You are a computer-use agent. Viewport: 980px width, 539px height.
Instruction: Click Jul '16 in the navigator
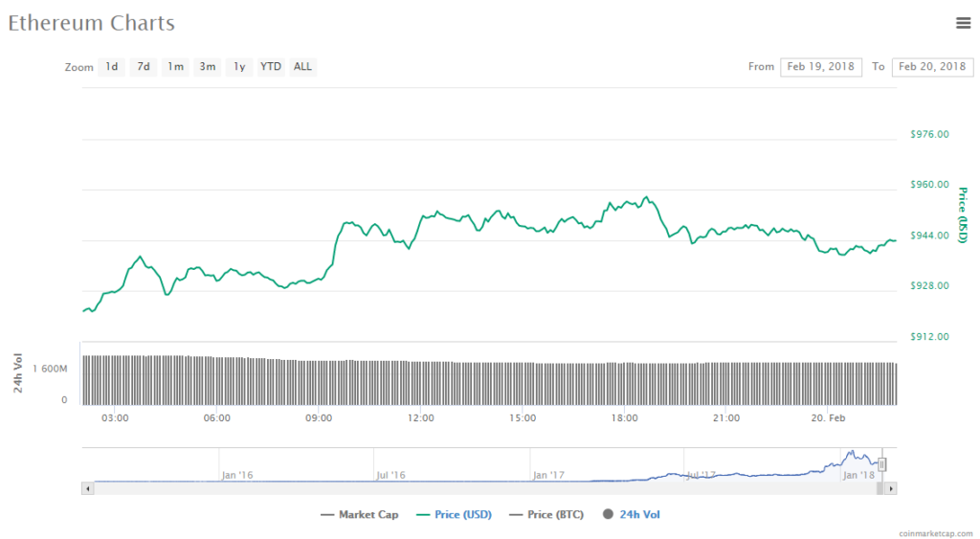[x=390, y=475]
